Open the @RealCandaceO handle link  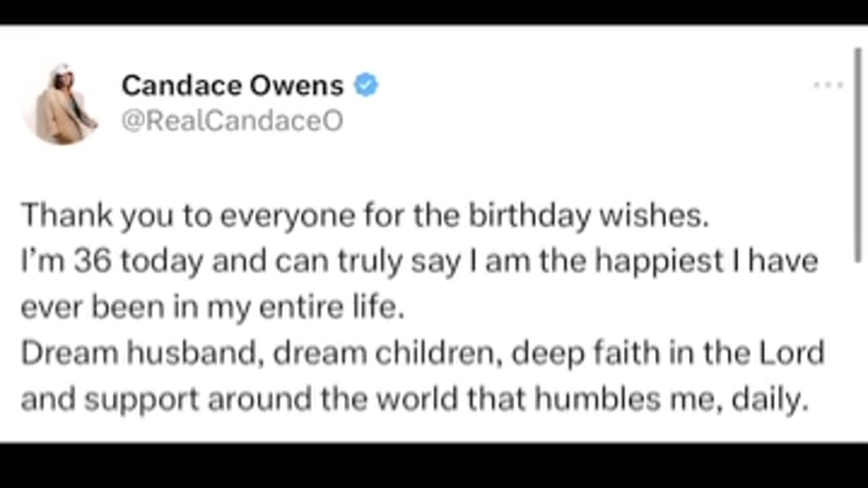(232, 121)
